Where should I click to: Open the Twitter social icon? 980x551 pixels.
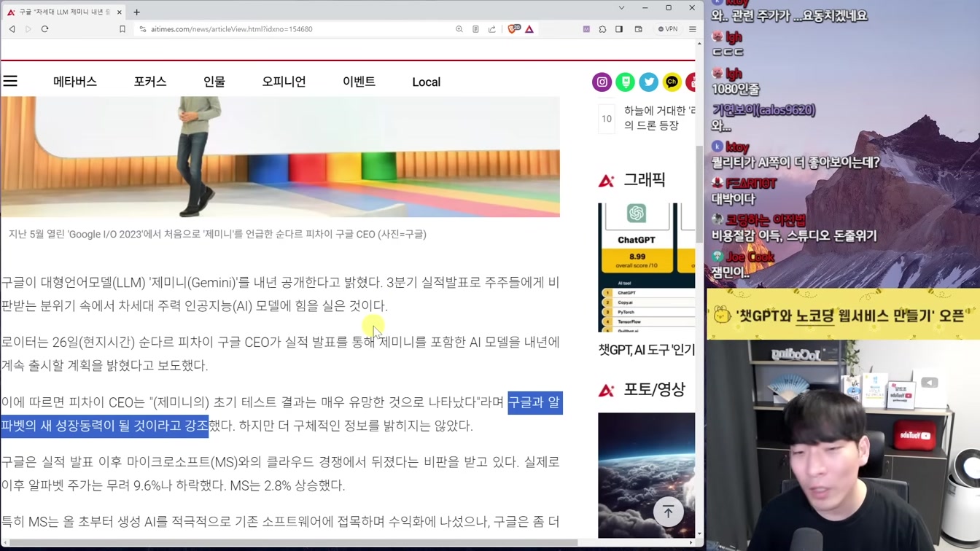tap(648, 82)
